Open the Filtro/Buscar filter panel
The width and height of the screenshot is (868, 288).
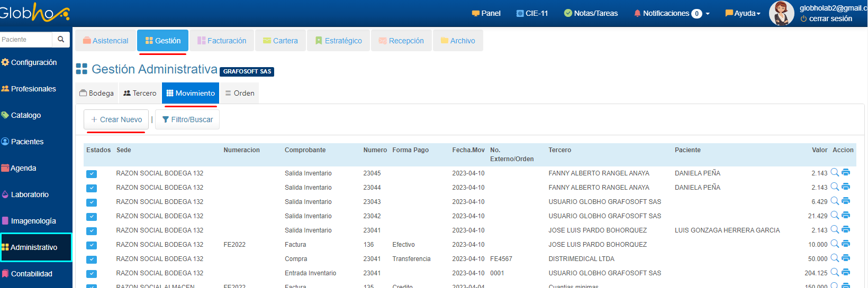187,119
